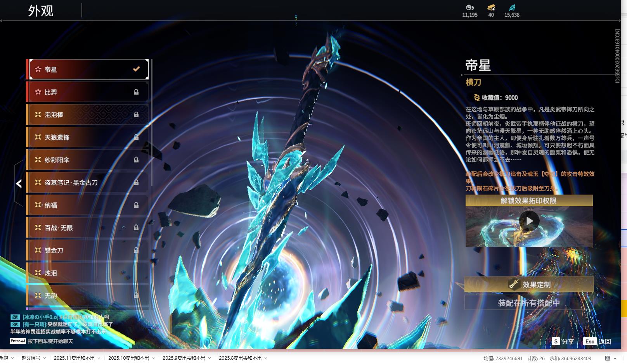Pick the 烛泪 skin

(x=88, y=273)
